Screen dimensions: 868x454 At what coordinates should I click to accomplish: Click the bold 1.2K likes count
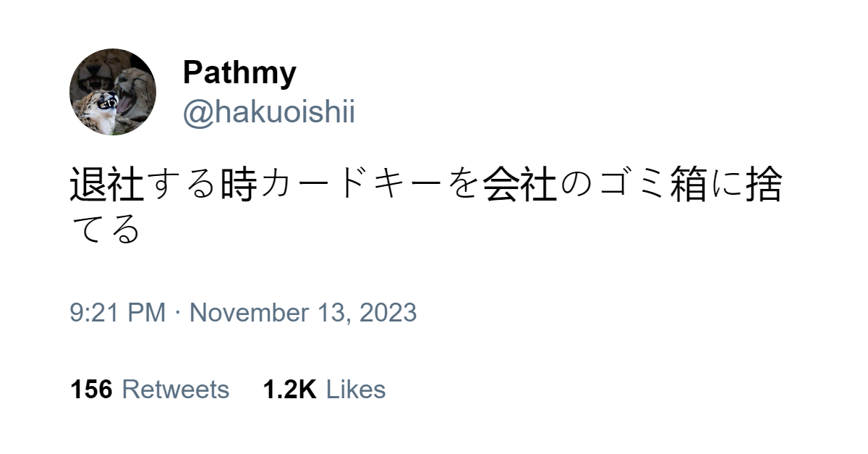[x=289, y=390]
